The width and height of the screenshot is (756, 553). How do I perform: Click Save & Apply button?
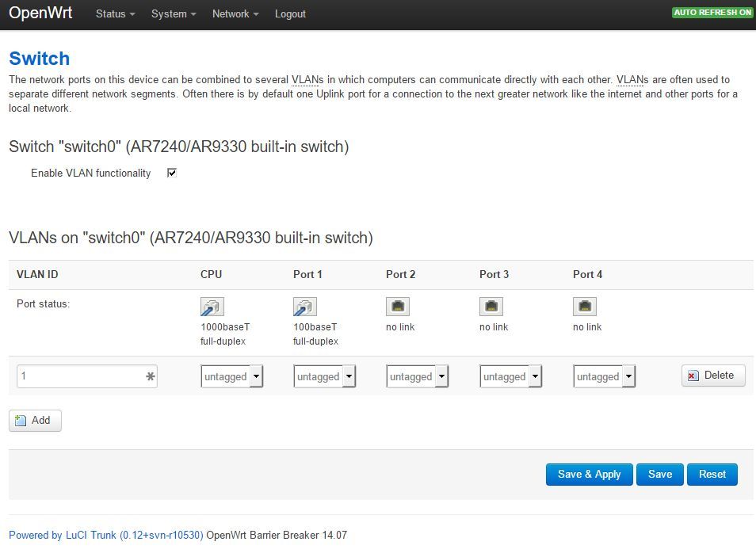tap(589, 475)
